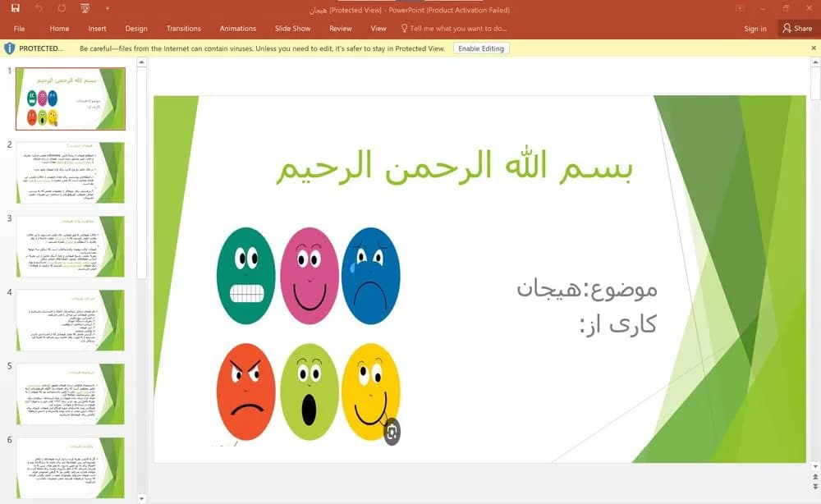Click thumbnail pane scroll down arrow
Screen dimensions: 821x504
pyautogui.click(x=141, y=498)
